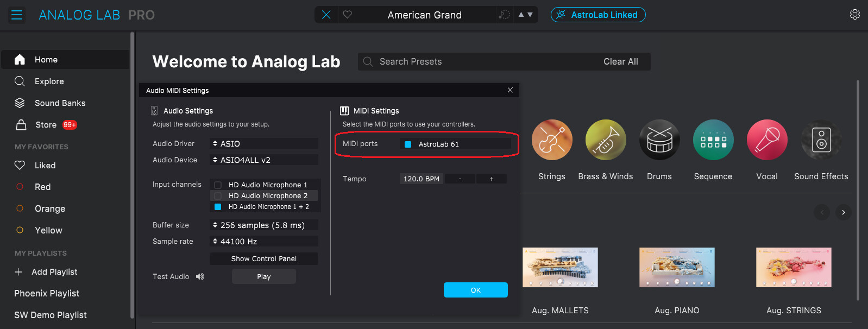868x329 pixels.
Task: Open the hamburger main menu
Action: 17,15
